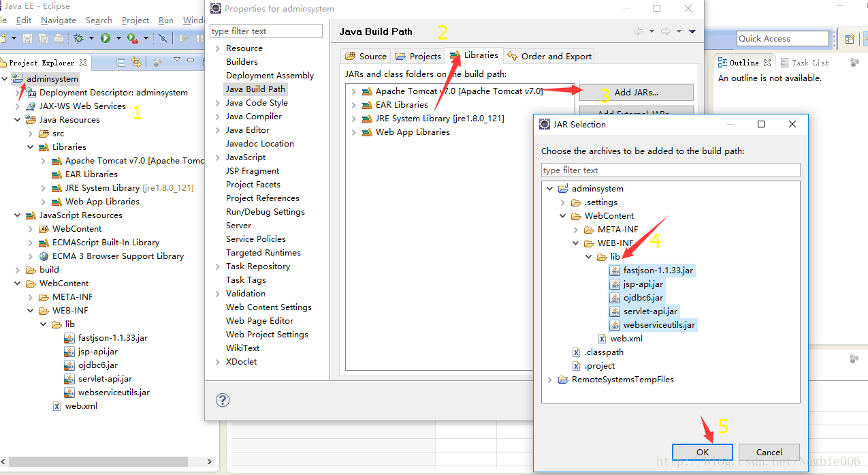The image size is (868, 475).
Task: Select Deployment Assembly in Properties tree
Action: point(270,76)
